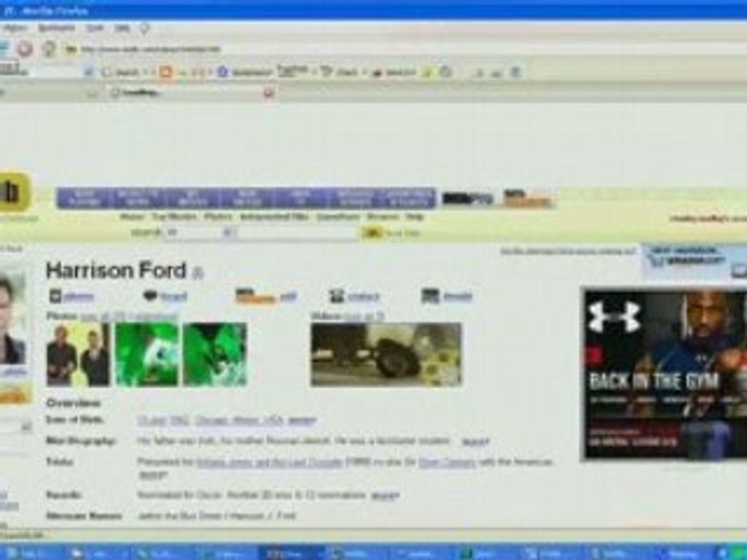Screen dimensions: 747x560
Task: Click the Home link in sub navigation
Action: coord(132,217)
